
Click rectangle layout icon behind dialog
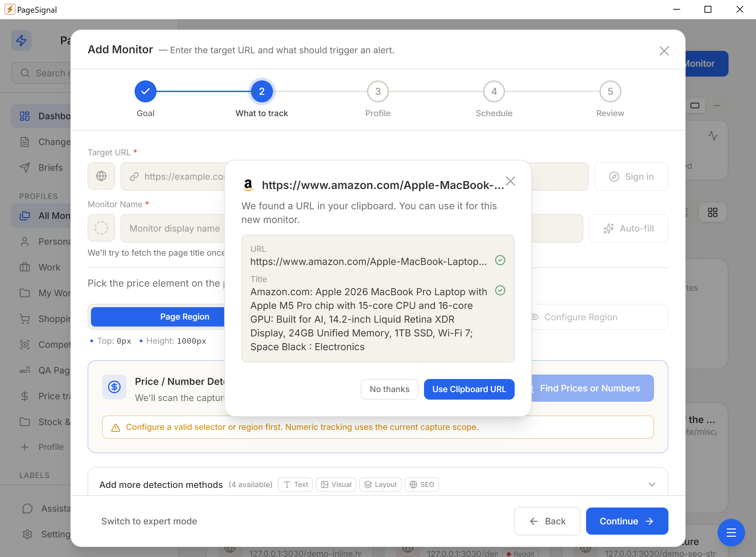(695, 105)
